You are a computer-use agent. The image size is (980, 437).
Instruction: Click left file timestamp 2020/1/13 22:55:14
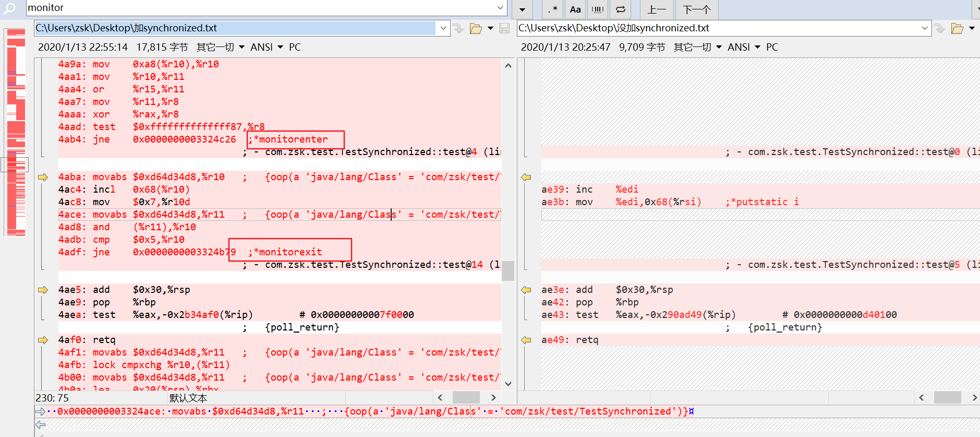tap(83, 47)
